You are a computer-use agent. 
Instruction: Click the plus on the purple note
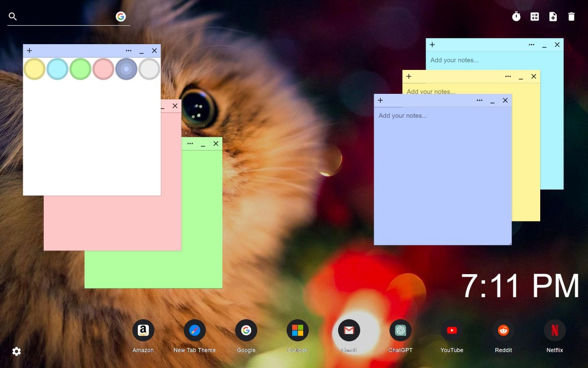[x=380, y=100]
